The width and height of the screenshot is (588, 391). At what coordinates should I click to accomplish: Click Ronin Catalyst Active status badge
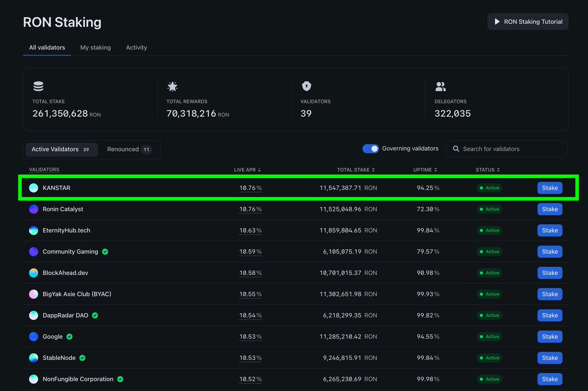490,209
